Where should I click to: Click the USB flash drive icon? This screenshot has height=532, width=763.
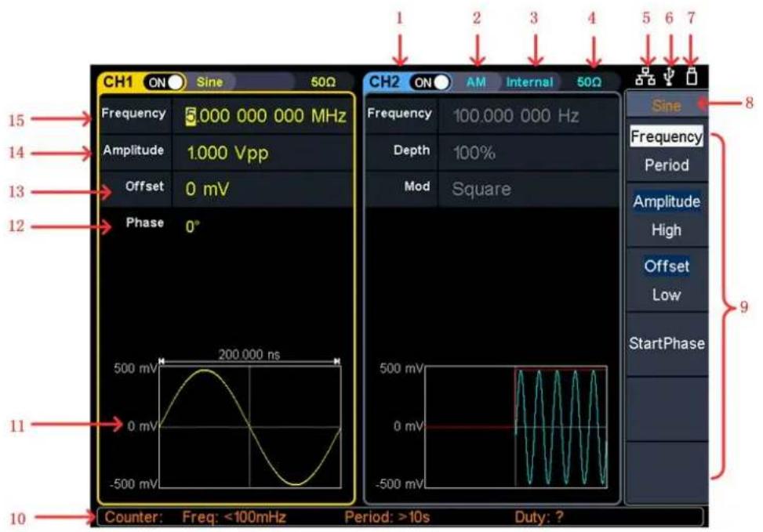pos(692,77)
